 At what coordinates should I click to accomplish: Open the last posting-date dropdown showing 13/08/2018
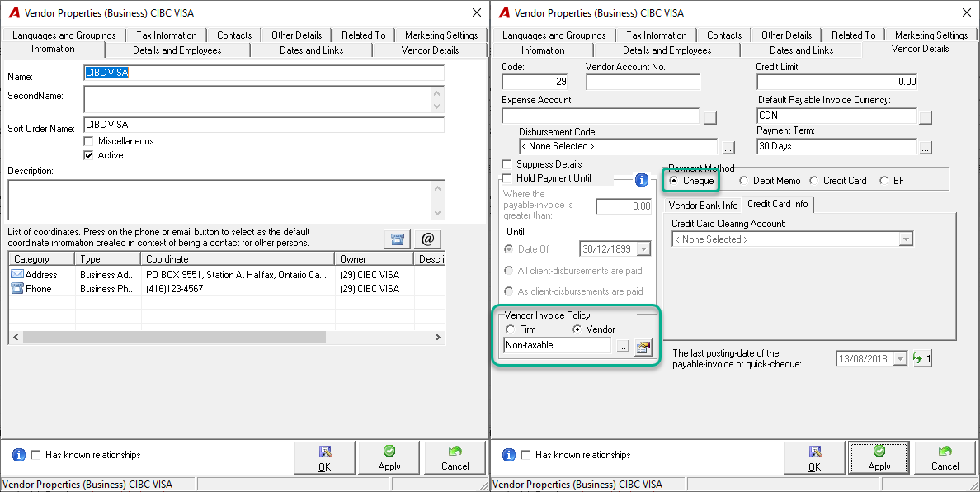pyautogui.click(x=900, y=359)
